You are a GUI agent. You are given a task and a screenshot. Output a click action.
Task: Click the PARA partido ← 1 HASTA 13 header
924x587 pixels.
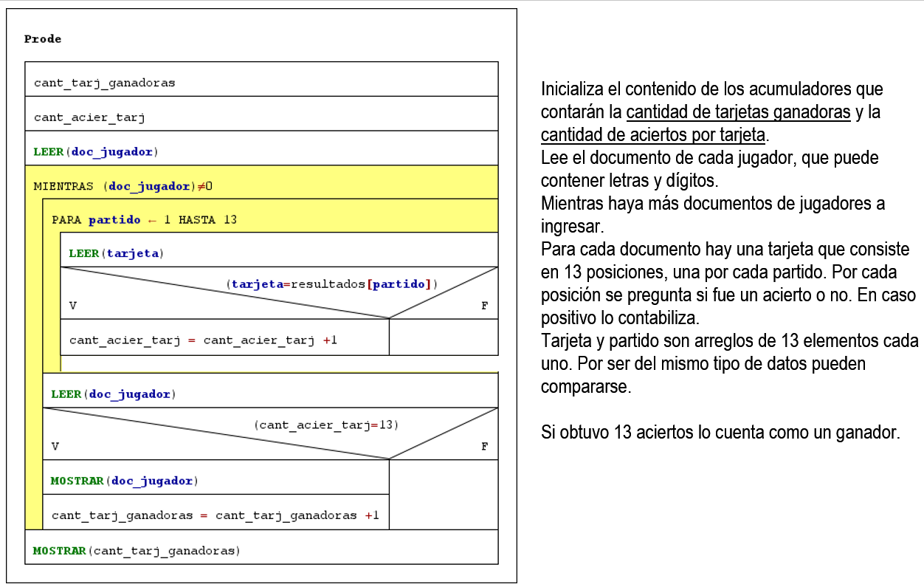tap(144, 220)
